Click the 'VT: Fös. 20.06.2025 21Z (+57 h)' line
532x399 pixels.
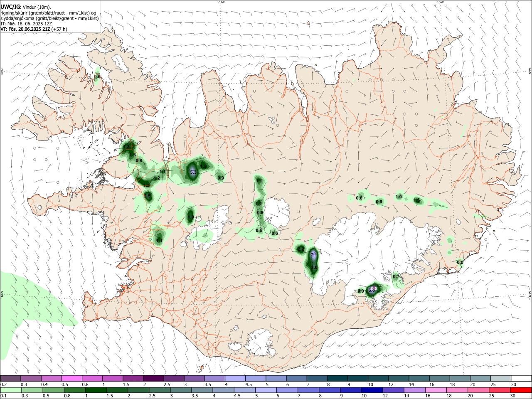[34, 29]
